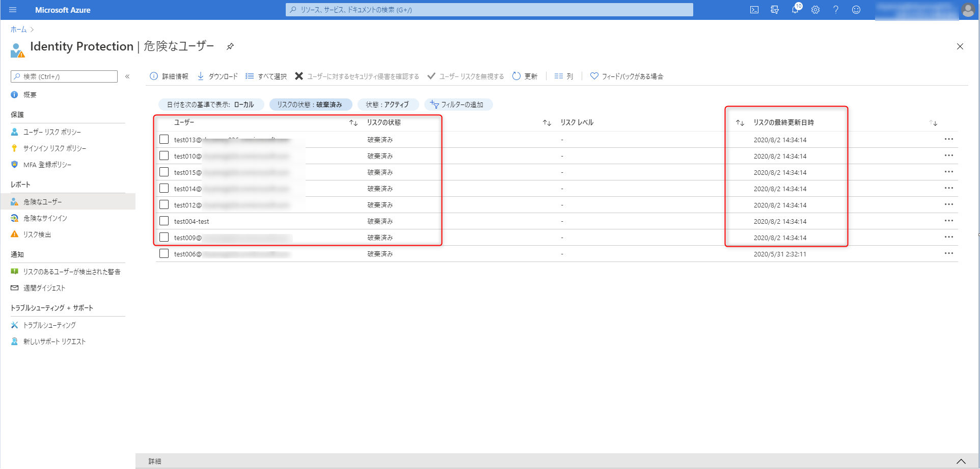This screenshot has width=980, height=469.
Task: Check the box for user test009
Action: [164, 237]
